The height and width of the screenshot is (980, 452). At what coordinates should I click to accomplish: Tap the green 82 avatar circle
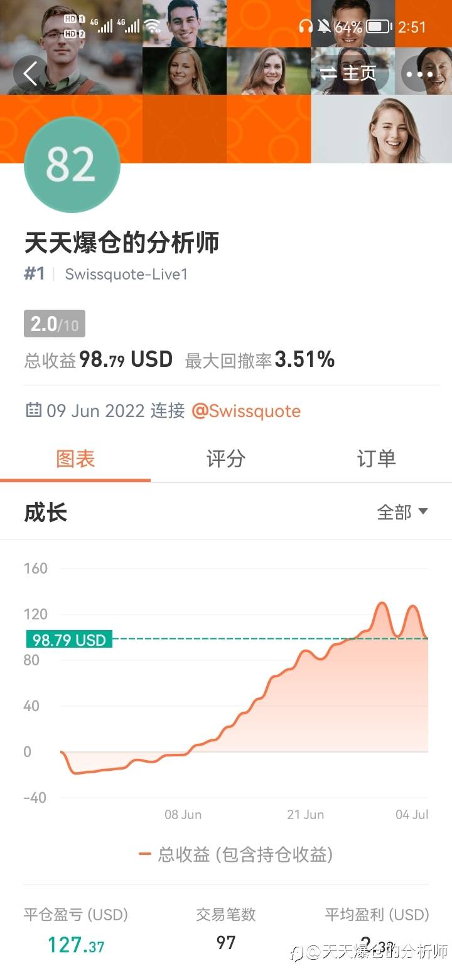coord(72,165)
